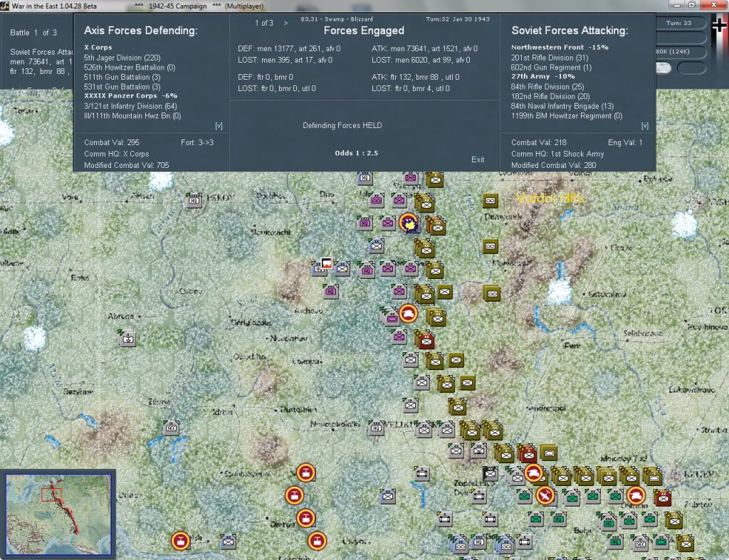The width and height of the screenshot is (729, 560).
Task: Select the olive armored oval unit left of Rzhev
Action: tap(653, 476)
